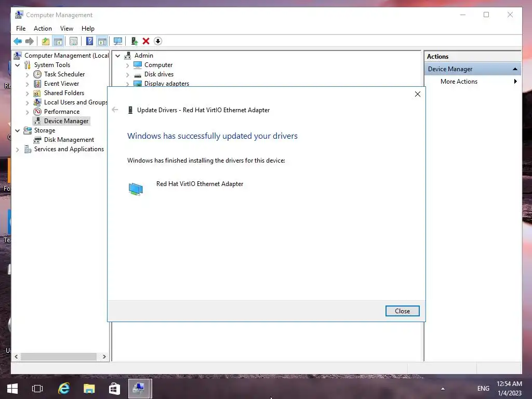
Task: Open the taskbar clock and date
Action: coord(509,389)
